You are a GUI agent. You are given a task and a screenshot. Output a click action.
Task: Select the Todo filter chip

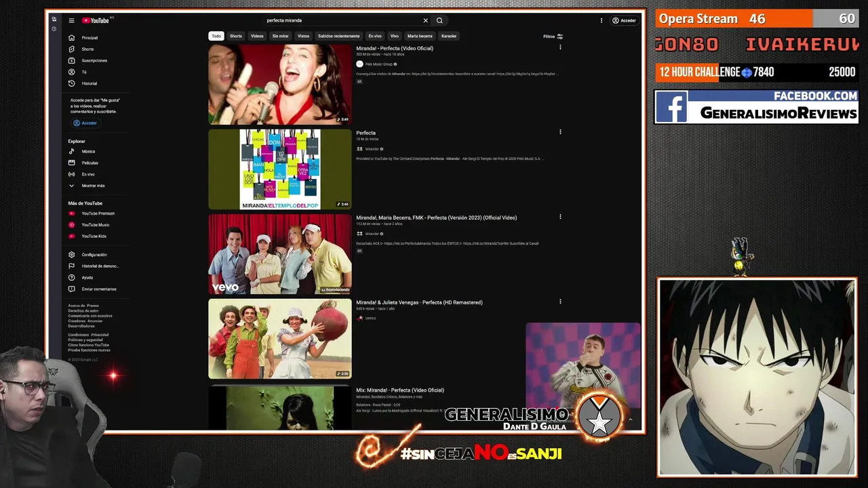(x=216, y=36)
